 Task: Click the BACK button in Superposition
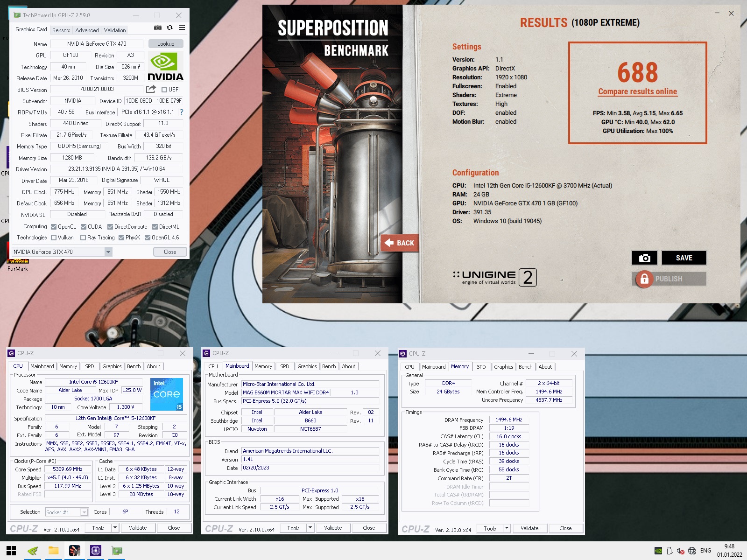tap(400, 243)
